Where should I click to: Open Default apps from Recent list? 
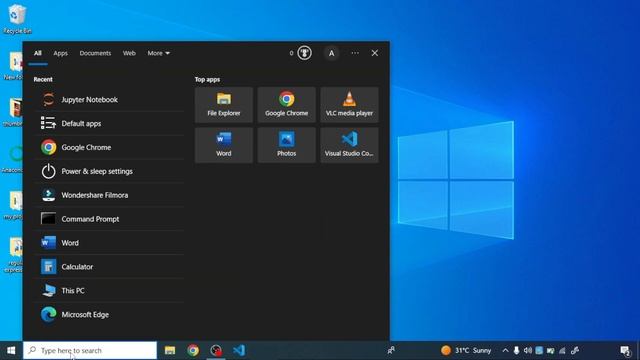tap(109, 123)
